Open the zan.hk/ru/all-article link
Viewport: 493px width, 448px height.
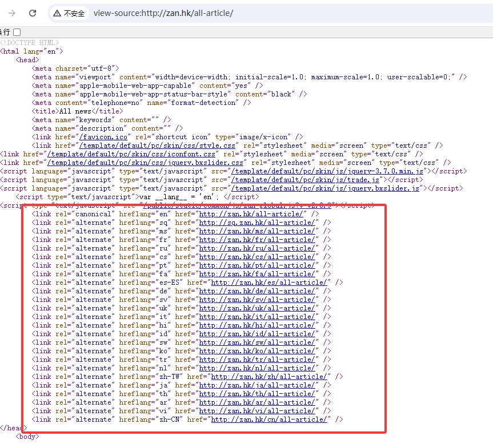coord(257,248)
